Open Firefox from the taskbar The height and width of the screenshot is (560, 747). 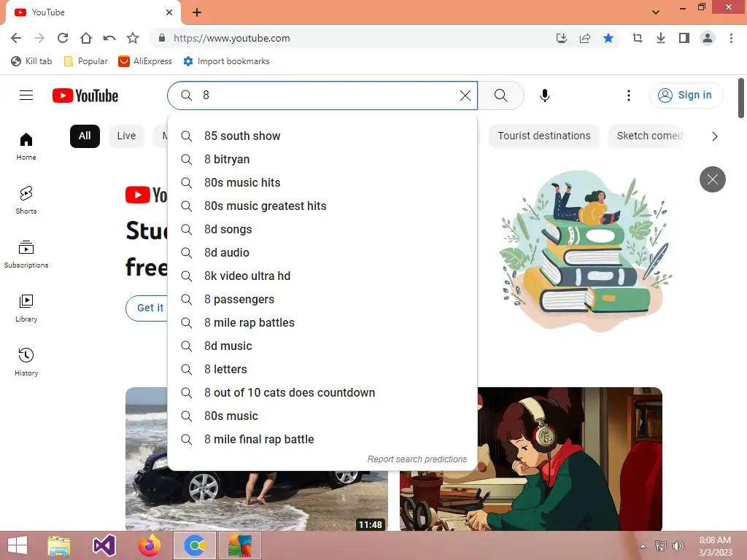tap(150, 545)
